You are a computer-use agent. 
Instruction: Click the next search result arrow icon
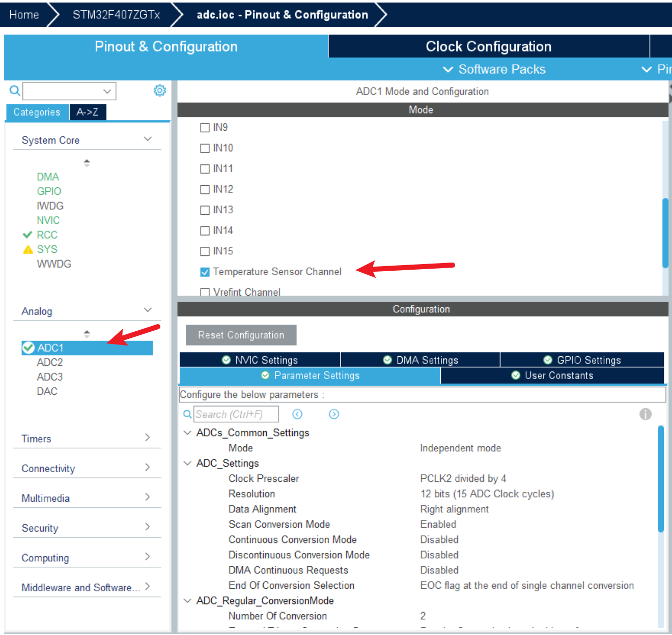coord(334,414)
